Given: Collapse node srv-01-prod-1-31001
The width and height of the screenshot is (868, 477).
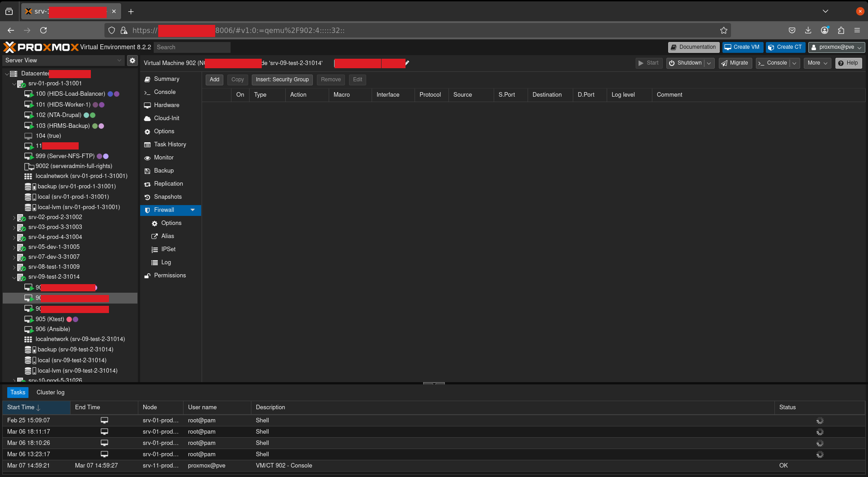Looking at the screenshot, I should click(x=14, y=84).
